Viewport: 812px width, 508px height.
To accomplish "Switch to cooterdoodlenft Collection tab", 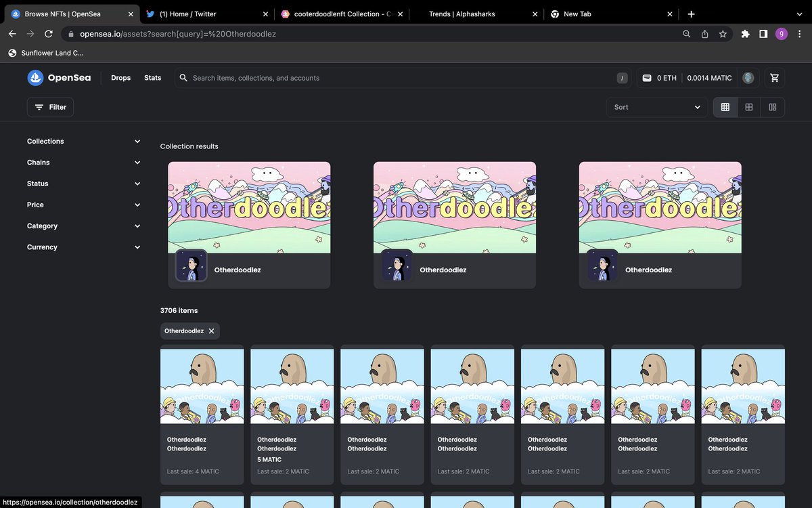I will click(x=340, y=14).
